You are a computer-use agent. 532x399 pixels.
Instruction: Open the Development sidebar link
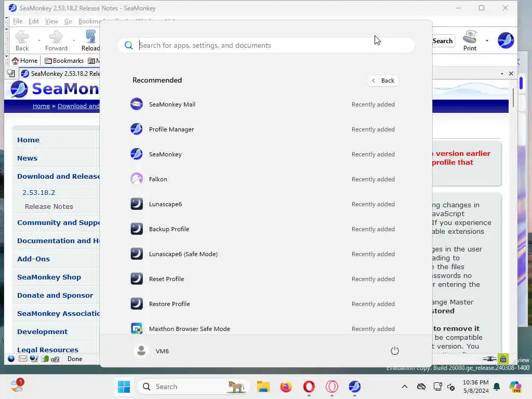click(x=43, y=331)
